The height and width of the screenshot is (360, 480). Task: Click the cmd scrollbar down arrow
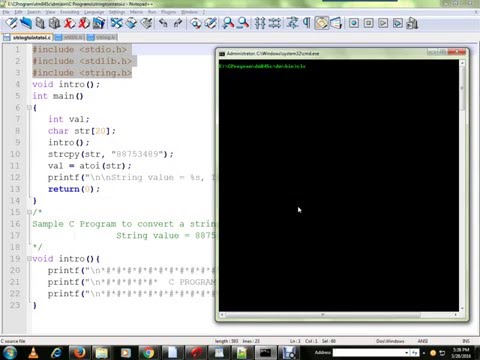pos(462,308)
